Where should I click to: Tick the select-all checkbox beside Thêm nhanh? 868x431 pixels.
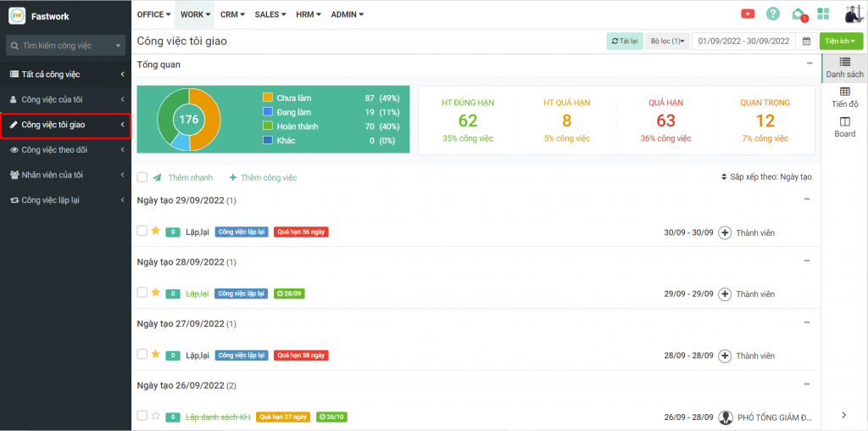[142, 177]
